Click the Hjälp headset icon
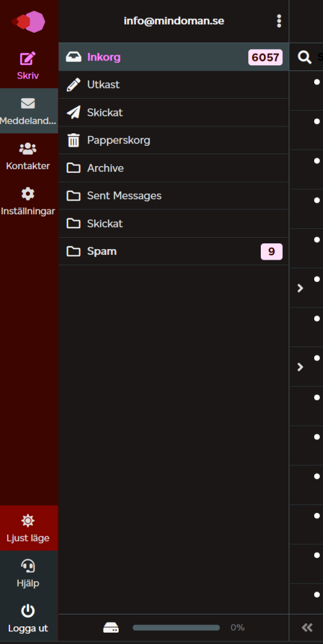The image size is (323, 644). click(28, 566)
